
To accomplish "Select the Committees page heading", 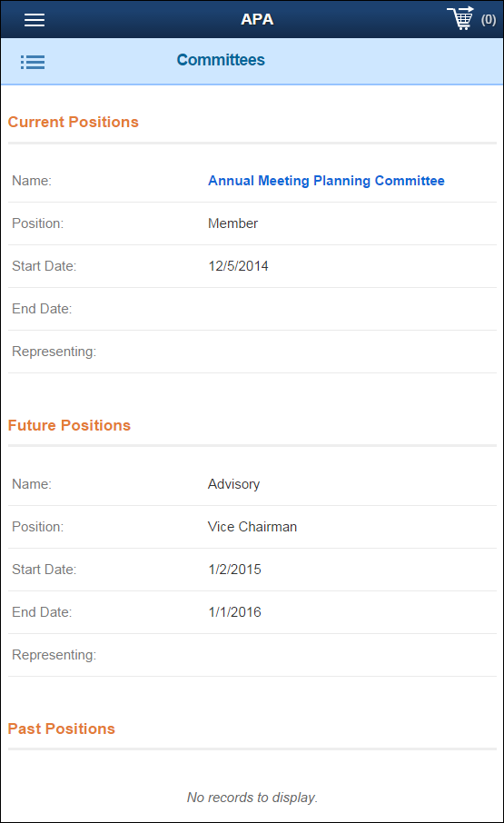I will 221,60.
